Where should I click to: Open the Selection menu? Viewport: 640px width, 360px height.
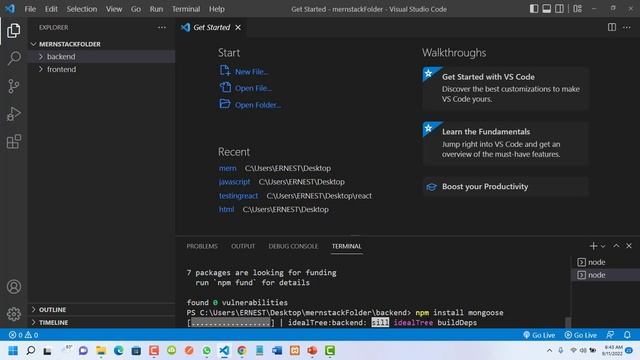(82, 9)
